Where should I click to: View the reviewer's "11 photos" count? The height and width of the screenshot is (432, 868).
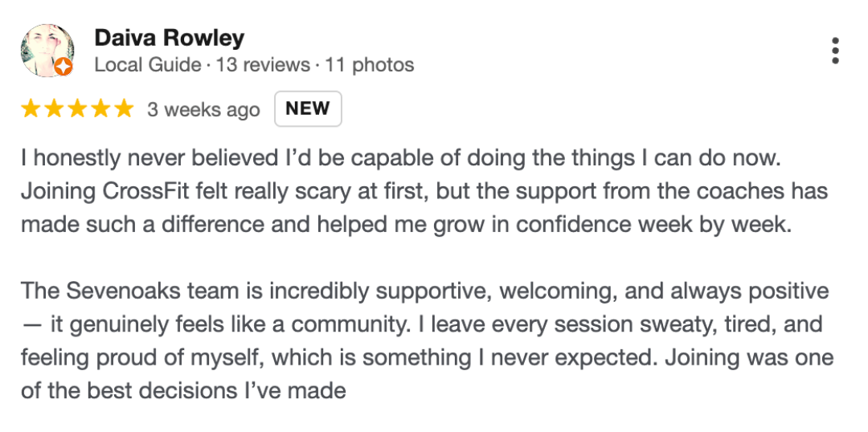(x=370, y=65)
